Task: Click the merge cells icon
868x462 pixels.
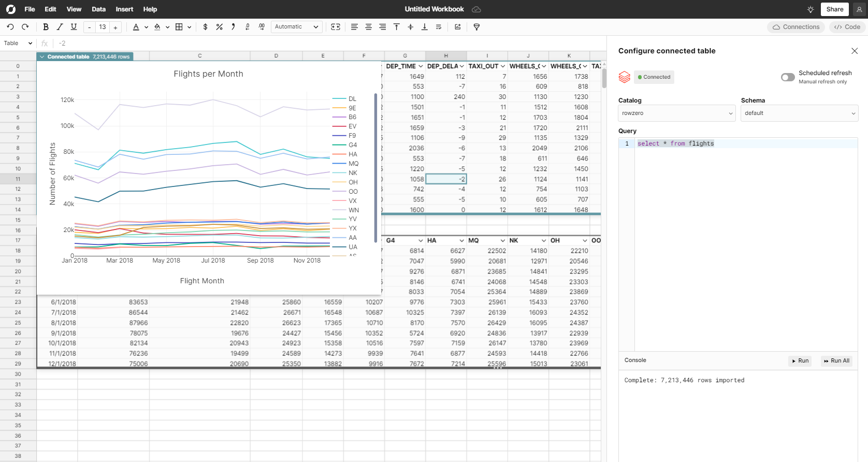Action: pos(336,27)
